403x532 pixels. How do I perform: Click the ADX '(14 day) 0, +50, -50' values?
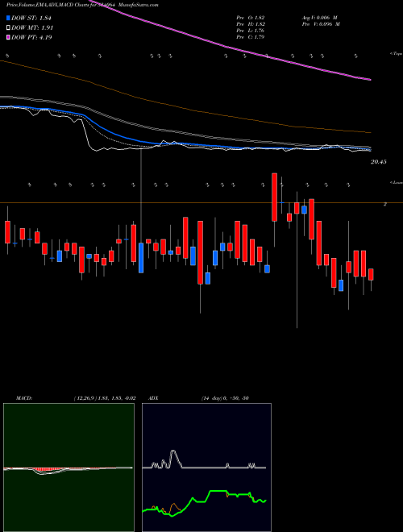click(225, 398)
